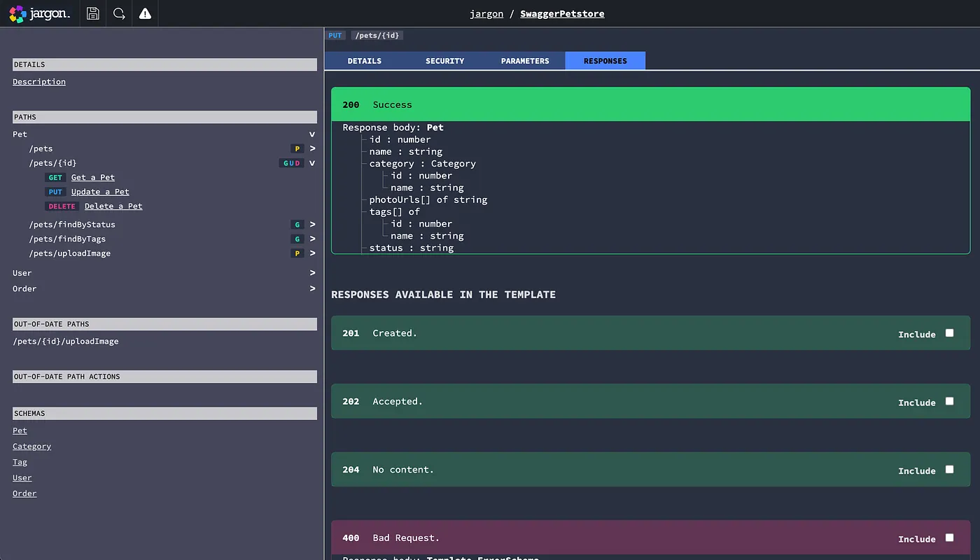
Task: Enable Include for the 400 Bad Request response
Action: 949,538
